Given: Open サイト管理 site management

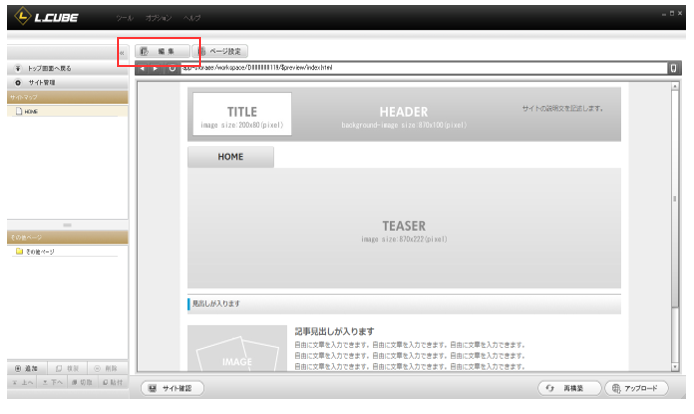Looking at the screenshot, I should [68, 82].
